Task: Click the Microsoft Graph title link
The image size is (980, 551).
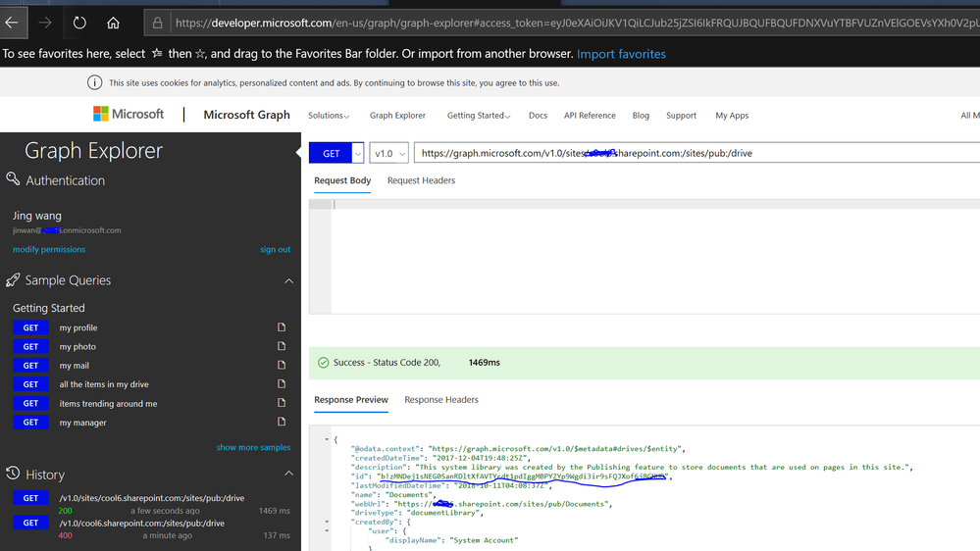Action: click(x=246, y=115)
